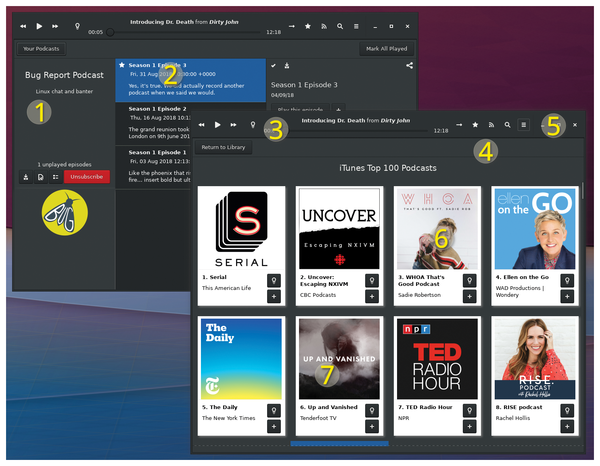600x466 pixels.
Task: Click the play button in the back window
Action: pyautogui.click(x=39, y=26)
